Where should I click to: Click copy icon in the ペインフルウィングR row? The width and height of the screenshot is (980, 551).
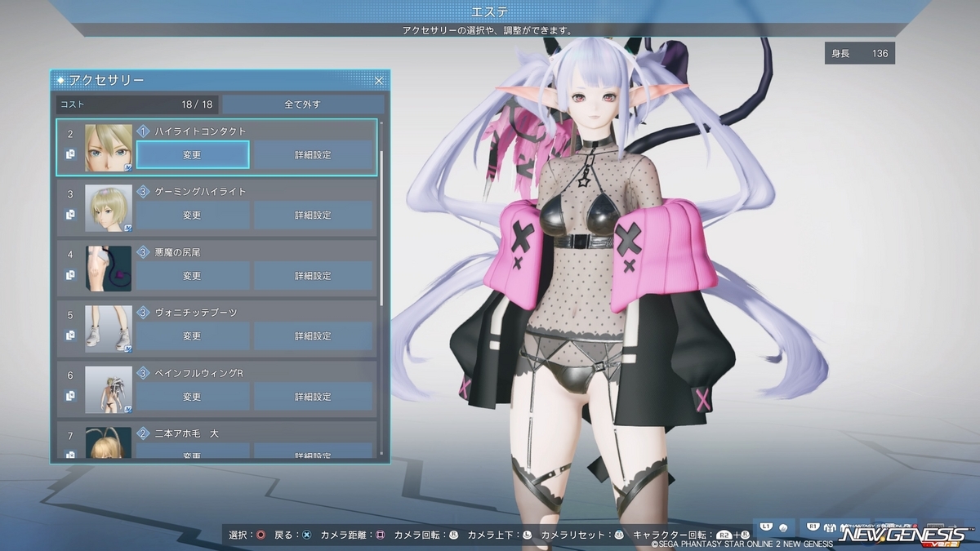[70, 396]
